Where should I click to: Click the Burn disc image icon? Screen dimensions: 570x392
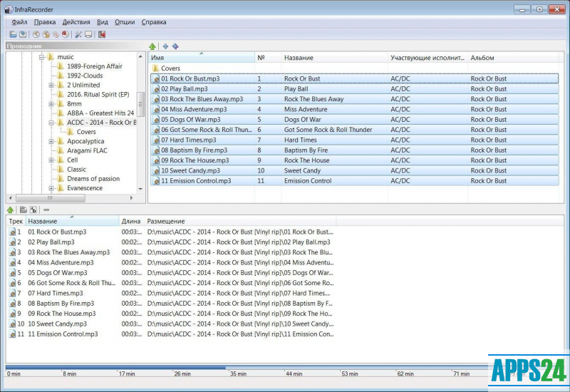point(46,34)
